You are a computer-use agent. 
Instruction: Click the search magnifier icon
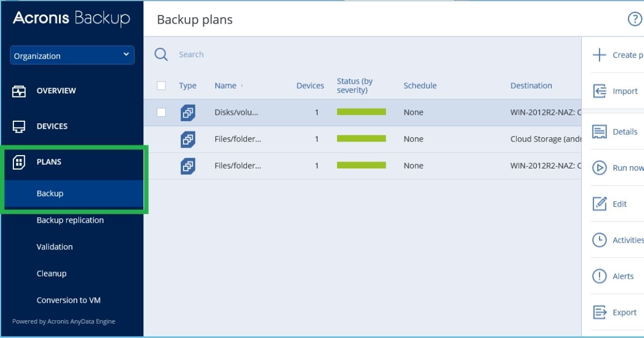coord(161,54)
